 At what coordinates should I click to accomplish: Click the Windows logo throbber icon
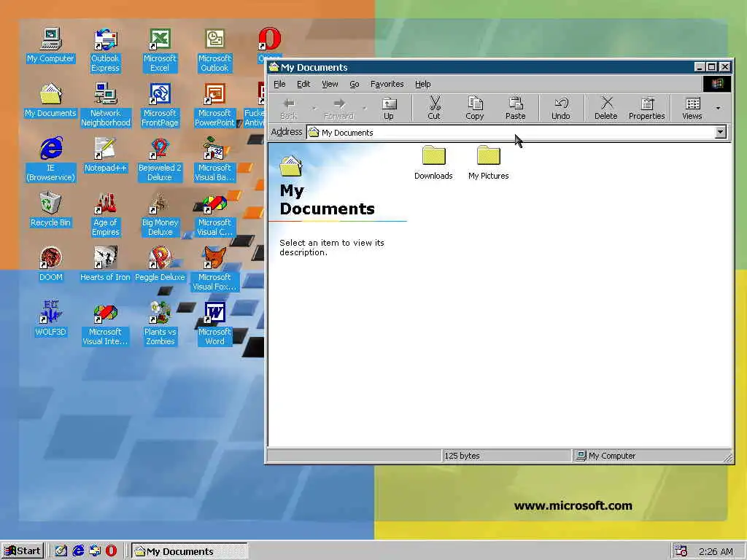click(x=716, y=84)
